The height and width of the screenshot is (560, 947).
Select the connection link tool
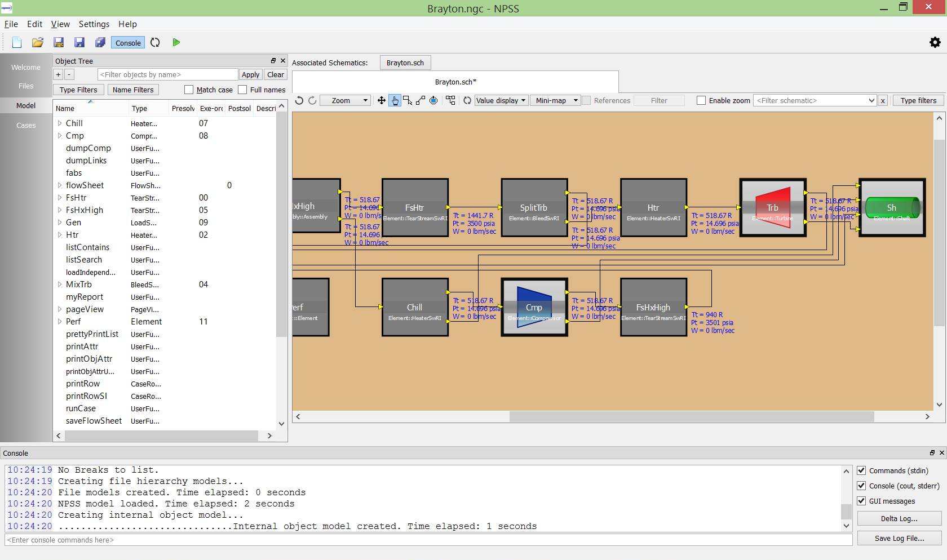click(x=421, y=100)
